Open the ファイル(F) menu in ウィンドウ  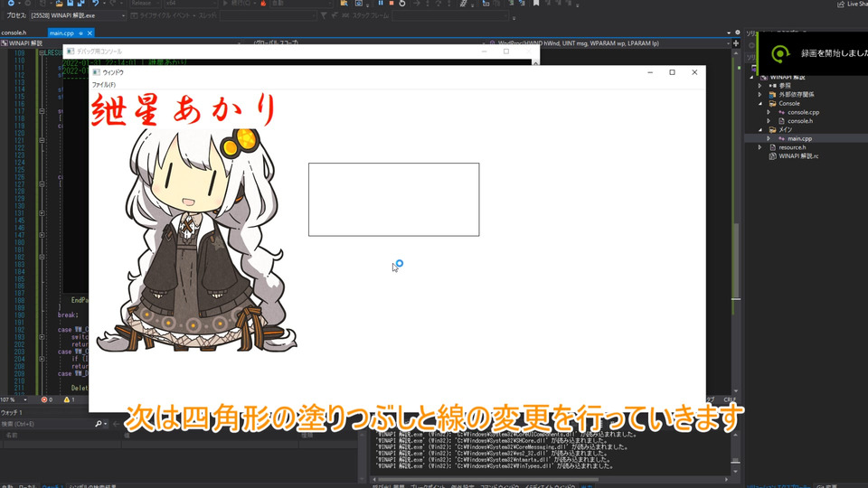click(103, 85)
